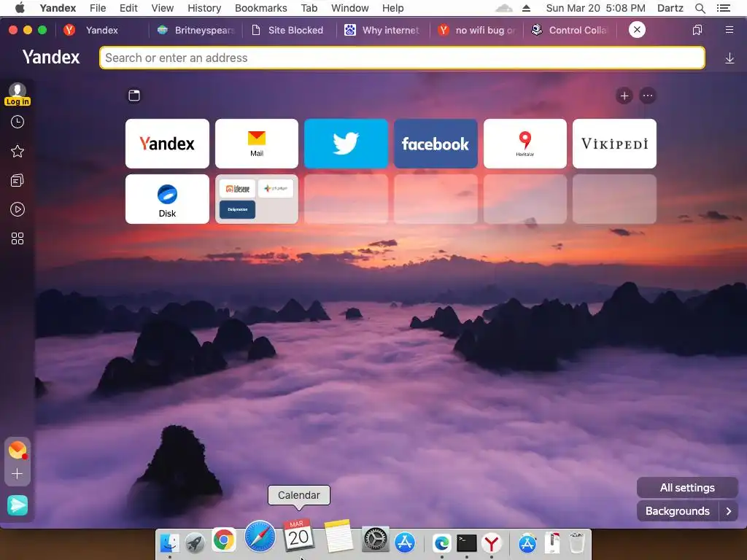Open the Mail tile

[x=257, y=144]
